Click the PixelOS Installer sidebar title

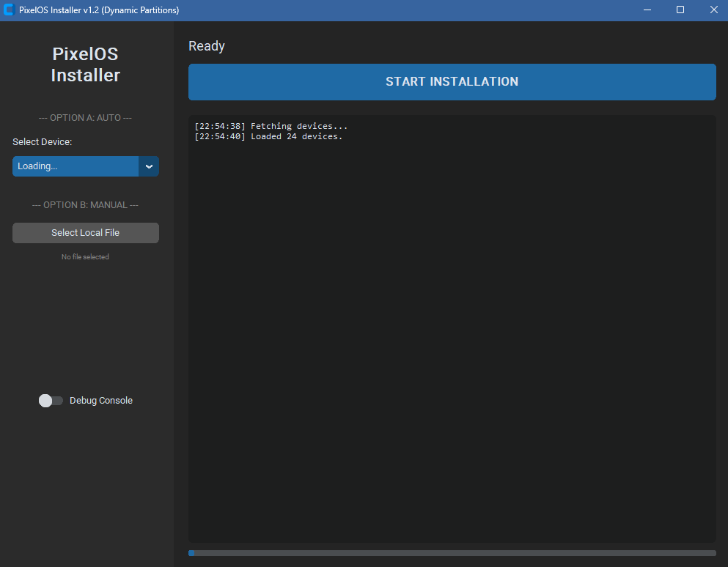click(x=86, y=64)
